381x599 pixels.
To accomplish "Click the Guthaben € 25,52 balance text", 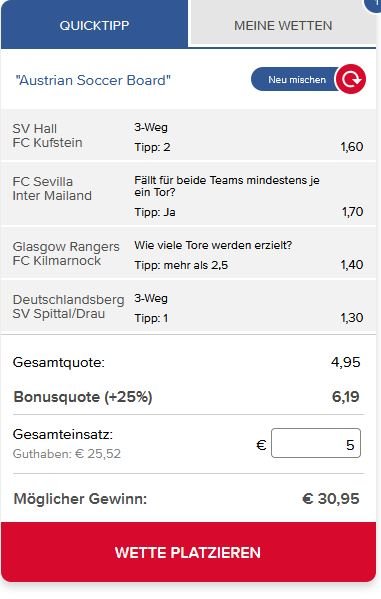I will (67, 454).
